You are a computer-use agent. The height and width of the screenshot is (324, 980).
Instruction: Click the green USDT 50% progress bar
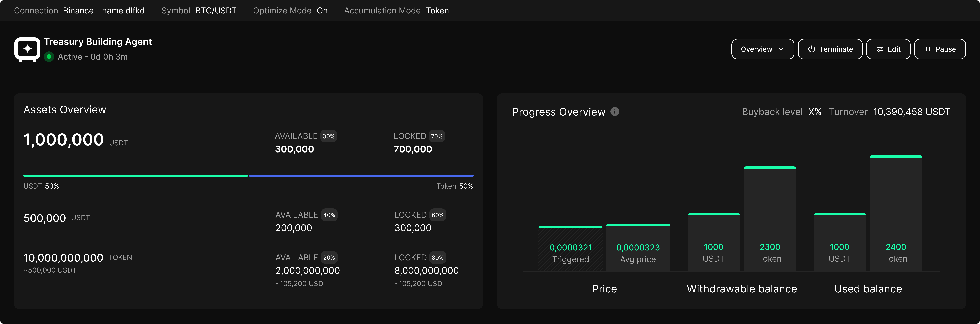coord(135,176)
